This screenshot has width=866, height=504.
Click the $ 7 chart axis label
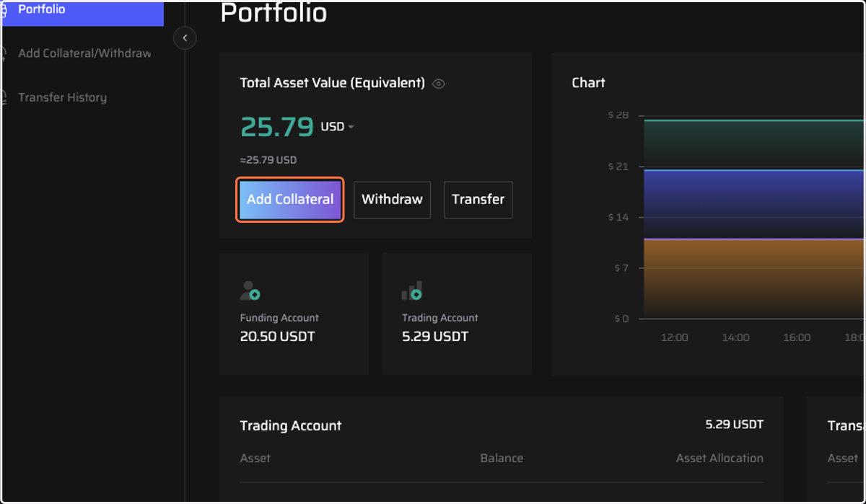pos(621,268)
